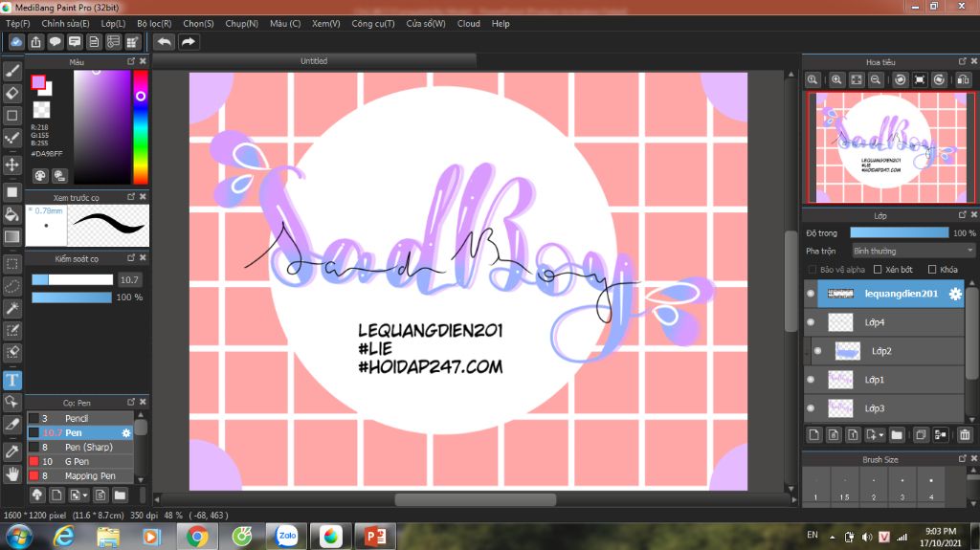The width and height of the screenshot is (980, 550).
Task: Select the Lasso selection tool
Action: (x=11, y=286)
